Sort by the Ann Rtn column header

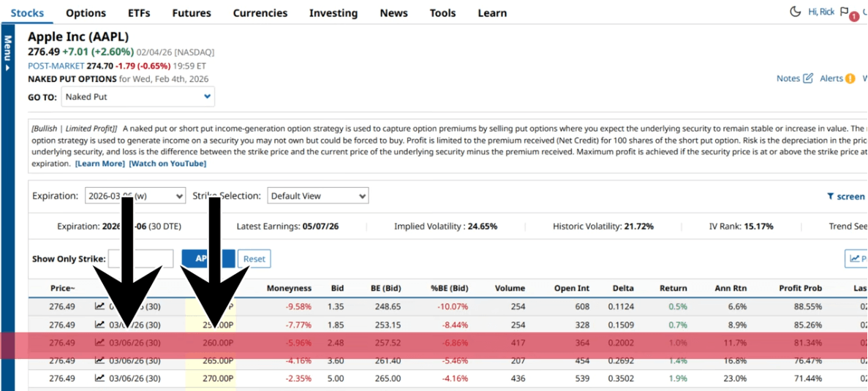[x=731, y=288]
